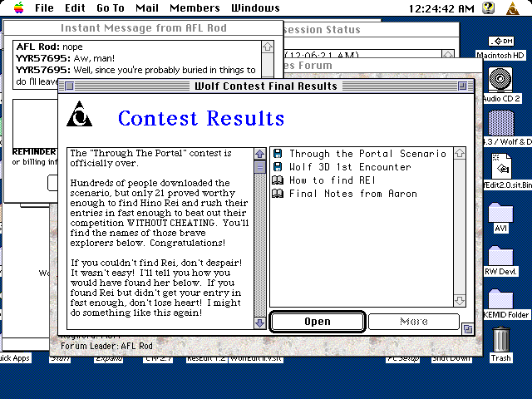Screen dimensions: 532x399
Task: Select the disk icon for Wolf 3D 1st Encounter
Action: 278,167
